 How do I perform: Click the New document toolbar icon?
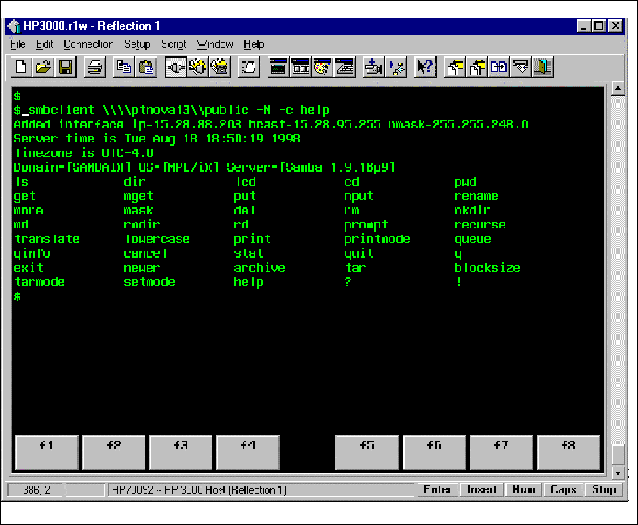(21, 67)
